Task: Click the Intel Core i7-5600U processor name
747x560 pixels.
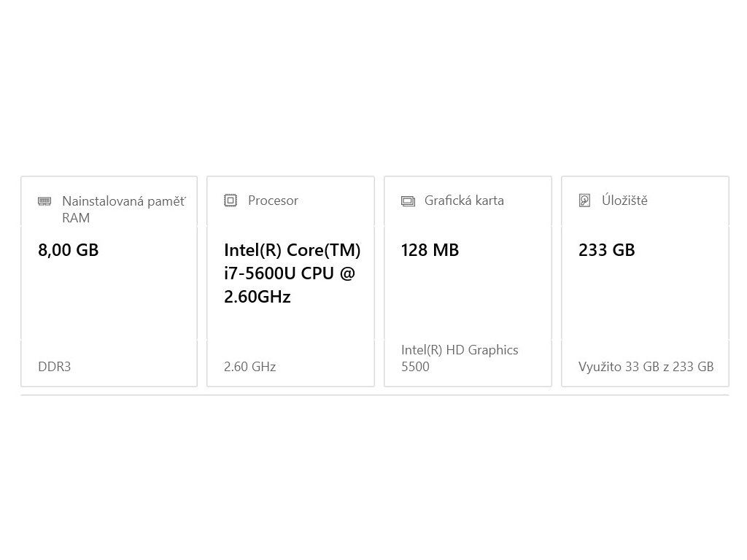Action: (x=292, y=273)
